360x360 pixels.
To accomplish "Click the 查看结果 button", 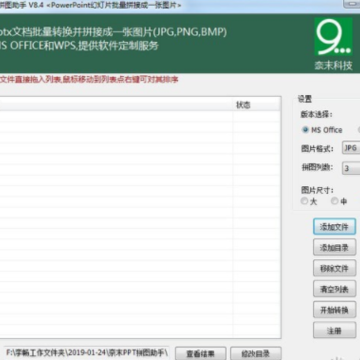I will 200,354.
